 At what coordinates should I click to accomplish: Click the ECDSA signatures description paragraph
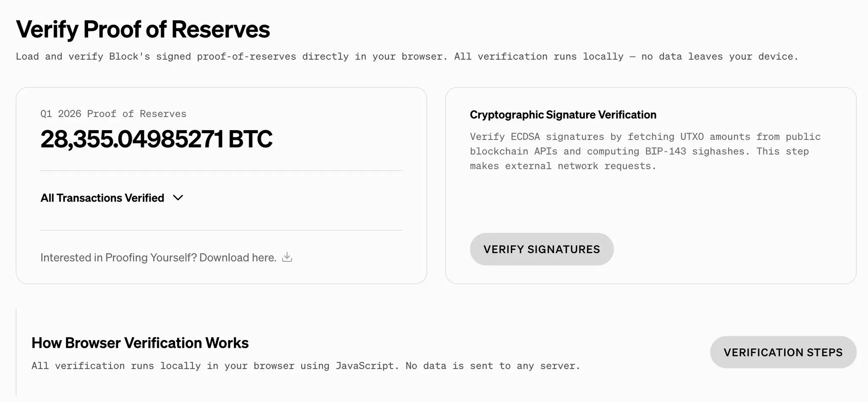[x=645, y=151]
